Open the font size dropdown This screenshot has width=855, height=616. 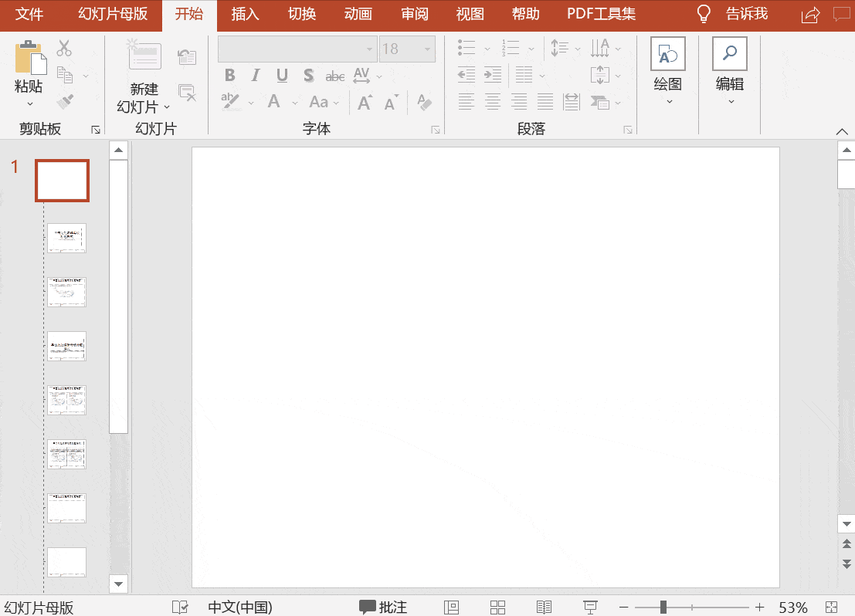pyautogui.click(x=426, y=49)
